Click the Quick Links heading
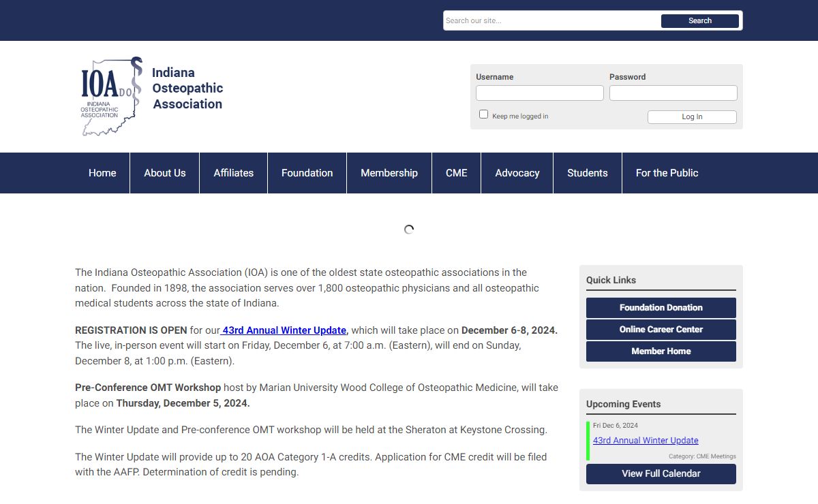818x504 pixels. [x=611, y=280]
